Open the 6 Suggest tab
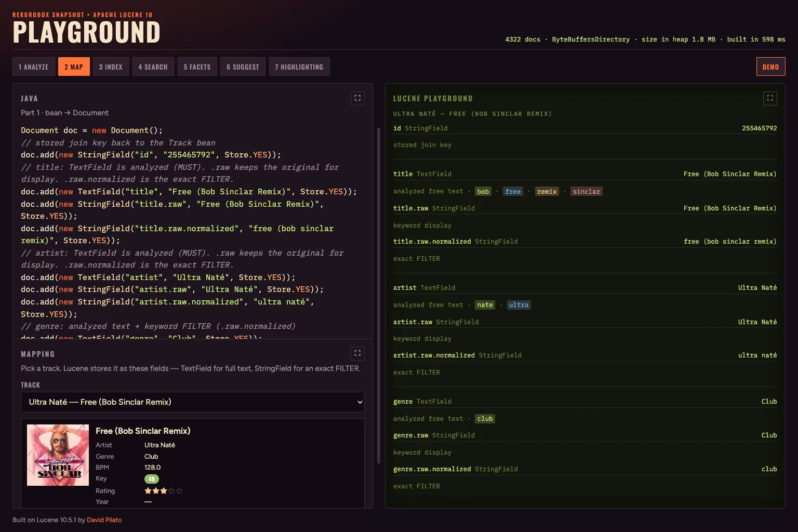 [243, 66]
